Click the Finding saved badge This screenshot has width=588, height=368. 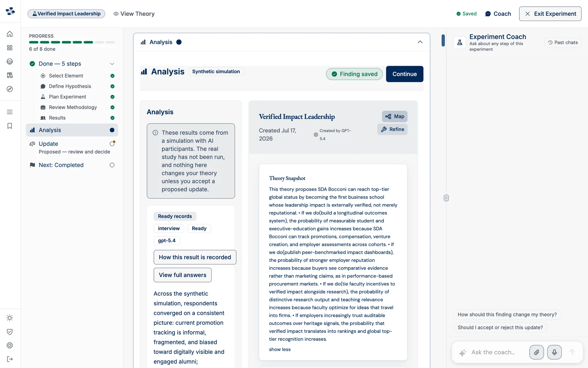(354, 74)
